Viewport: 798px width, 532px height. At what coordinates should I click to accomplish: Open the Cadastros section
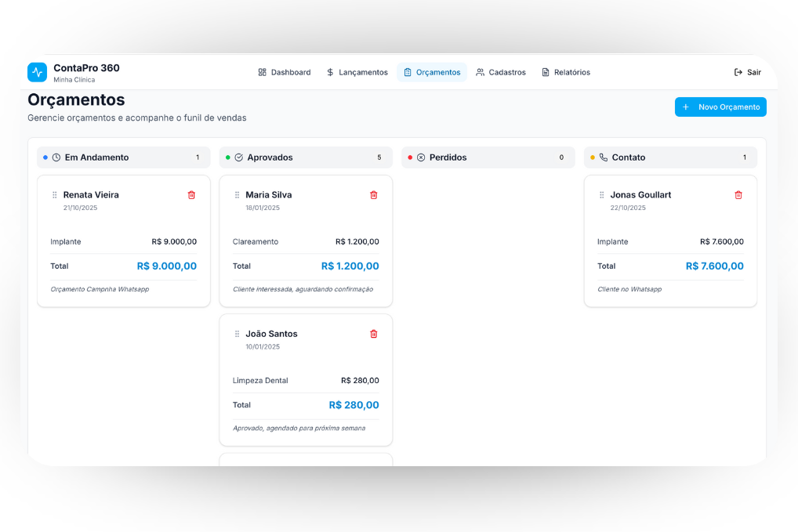point(500,72)
